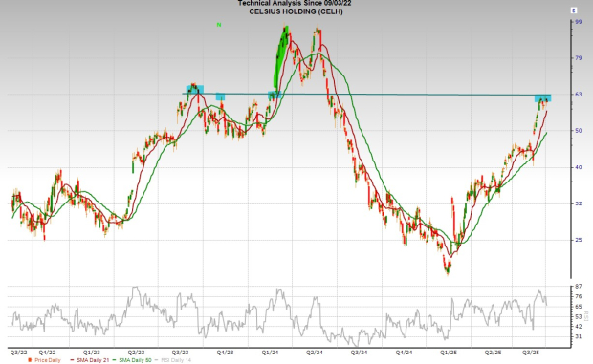Screen dimensions: 593x364
Task: Click the Q4/23 time axis label
Action: (225, 353)
